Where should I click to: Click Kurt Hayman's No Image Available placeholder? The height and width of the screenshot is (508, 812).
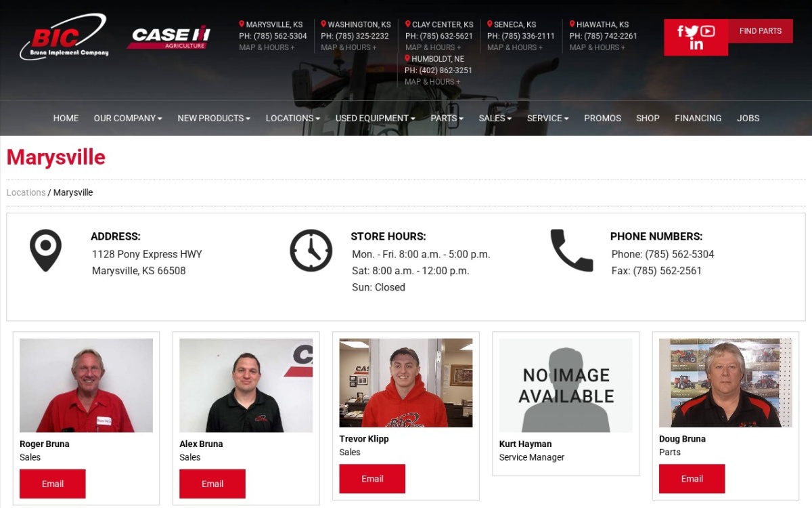566,385
